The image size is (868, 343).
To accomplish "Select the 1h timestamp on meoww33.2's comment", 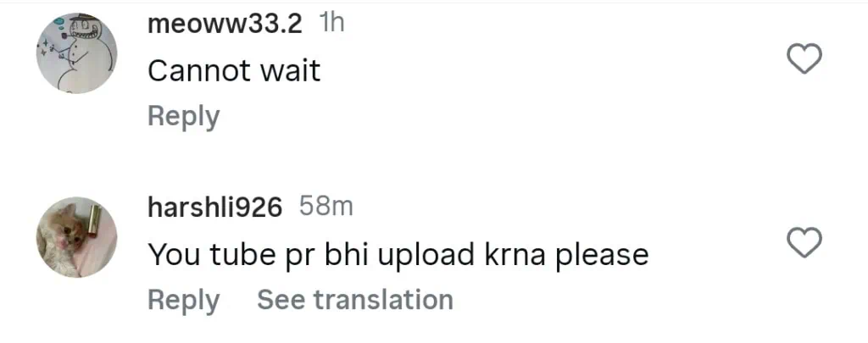I will [x=332, y=23].
